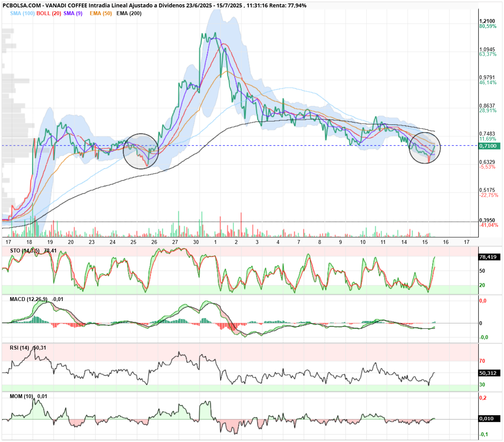Click the 0,7483 price axis label
The width and height of the screenshot is (504, 442).
point(487,134)
